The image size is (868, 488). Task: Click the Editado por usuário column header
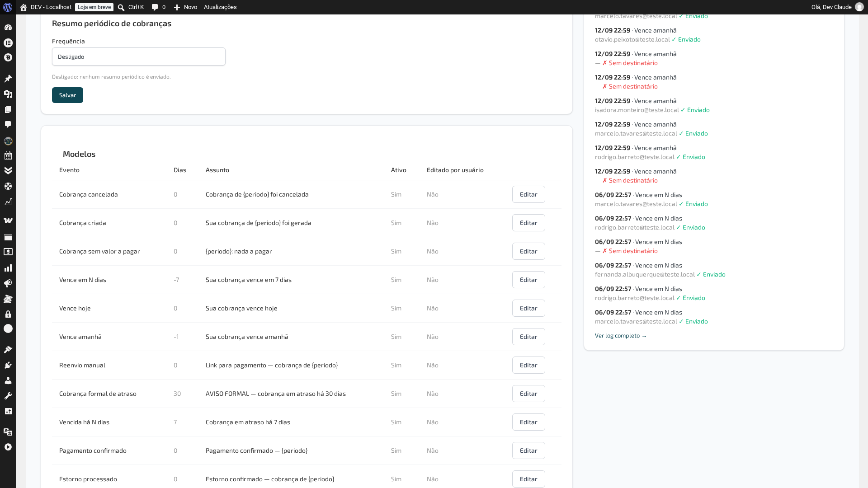tap(455, 170)
